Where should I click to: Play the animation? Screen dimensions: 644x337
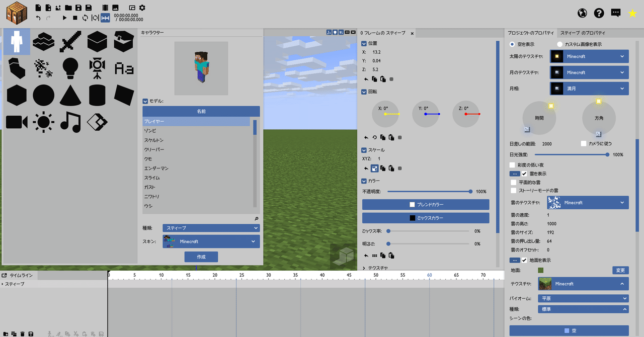coord(64,18)
